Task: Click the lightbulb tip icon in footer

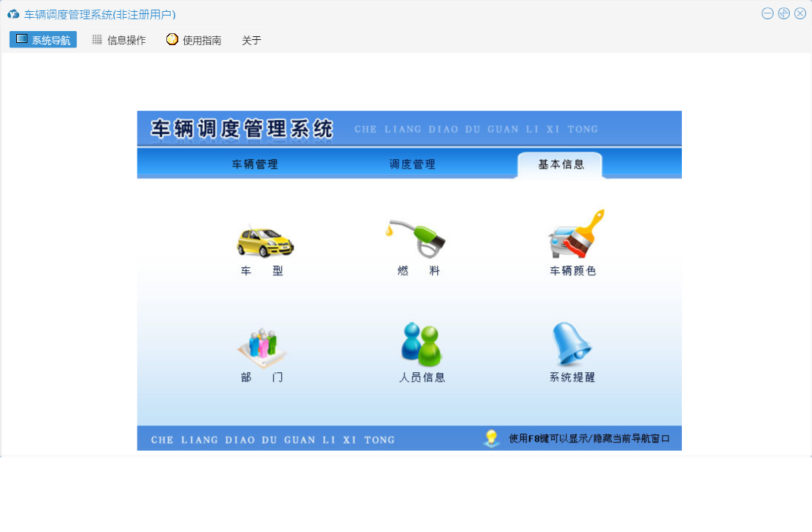Action: tap(491, 438)
